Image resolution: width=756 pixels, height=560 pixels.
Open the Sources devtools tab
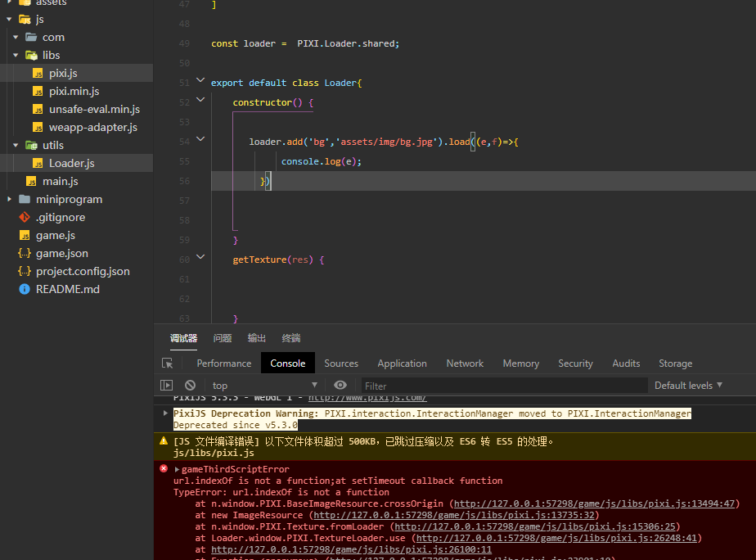pos(341,364)
